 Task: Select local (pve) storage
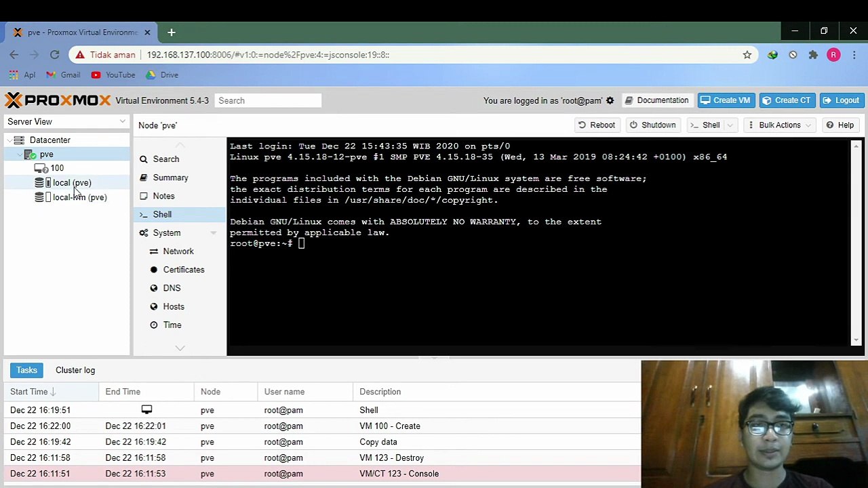(72, 182)
